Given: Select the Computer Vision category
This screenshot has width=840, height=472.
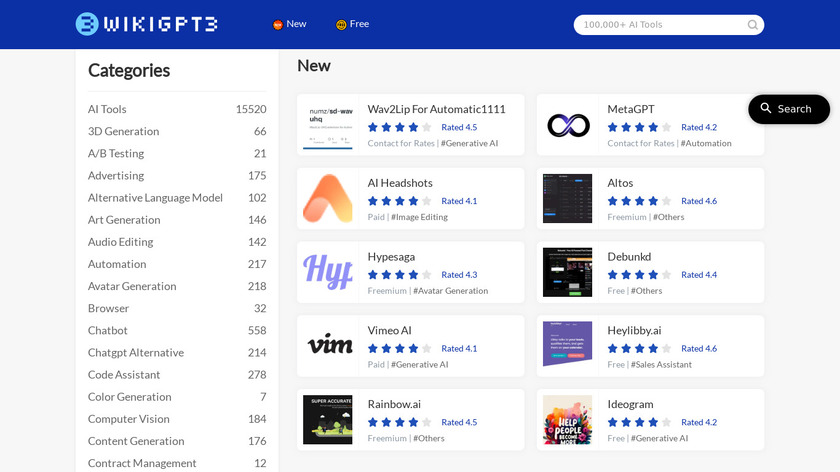Looking at the screenshot, I should coord(177,419).
